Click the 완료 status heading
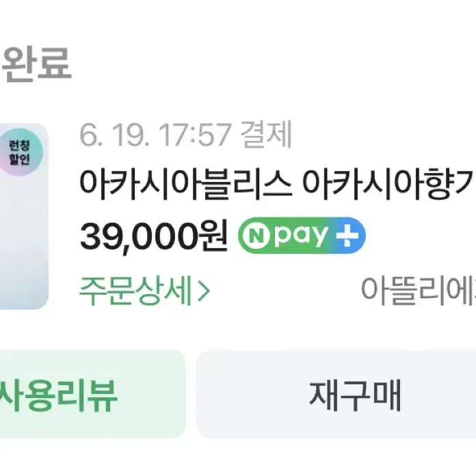 pos(36,65)
